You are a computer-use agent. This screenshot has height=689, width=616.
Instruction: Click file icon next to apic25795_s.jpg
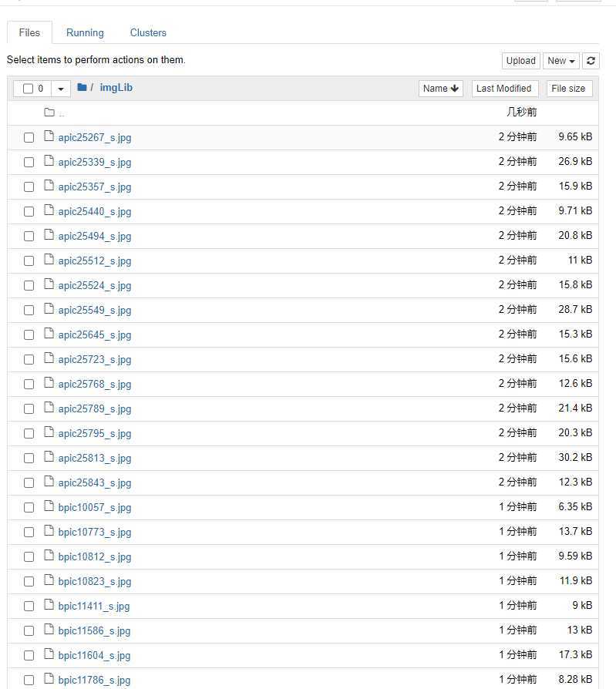click(49, 432)
